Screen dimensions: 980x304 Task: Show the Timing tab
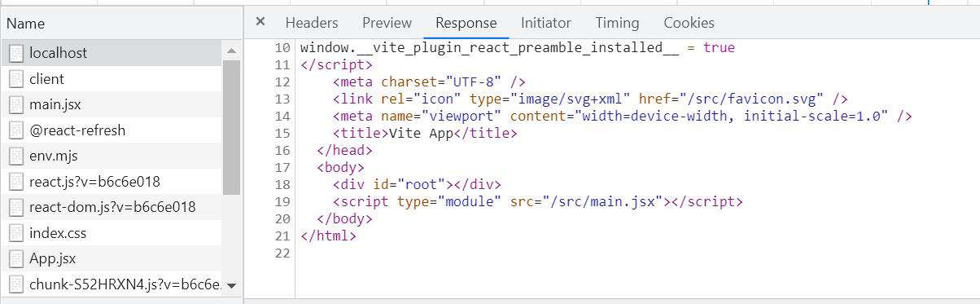pyautogui.click(x=617, y=23)
